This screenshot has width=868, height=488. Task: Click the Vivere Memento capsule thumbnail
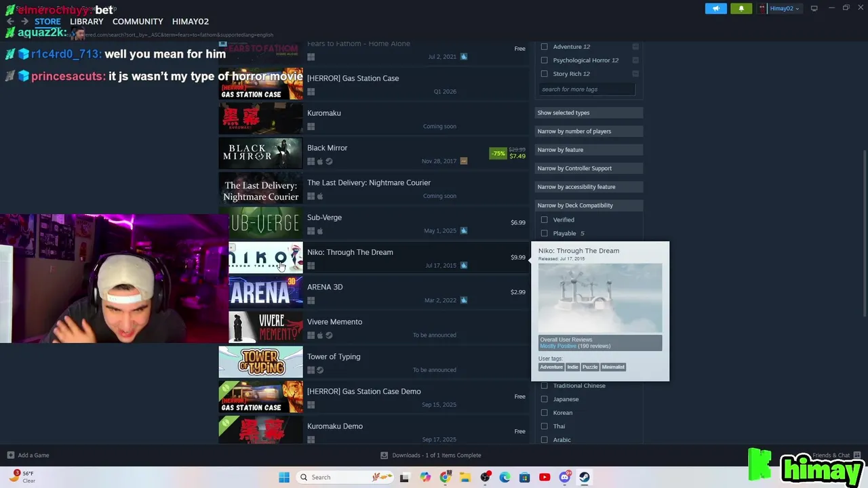click(x=266, y=327)
